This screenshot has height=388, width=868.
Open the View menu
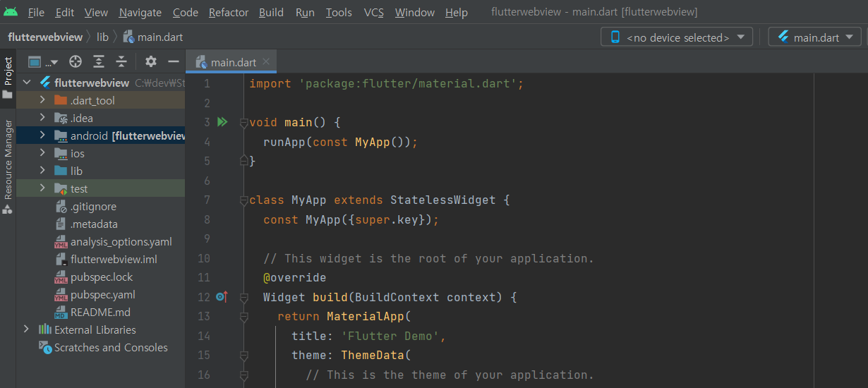tap(96, 13)
